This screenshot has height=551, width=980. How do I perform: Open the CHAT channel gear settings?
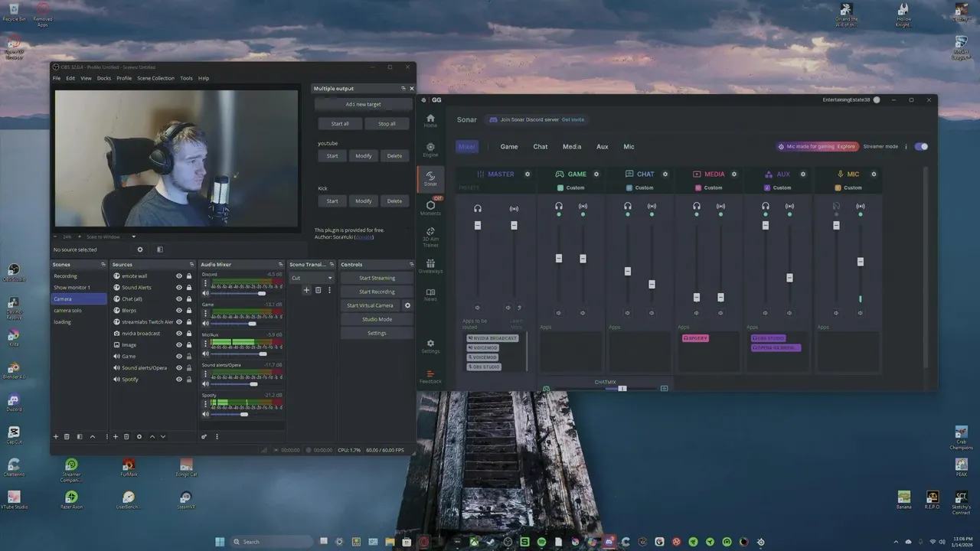click(665, 174)
